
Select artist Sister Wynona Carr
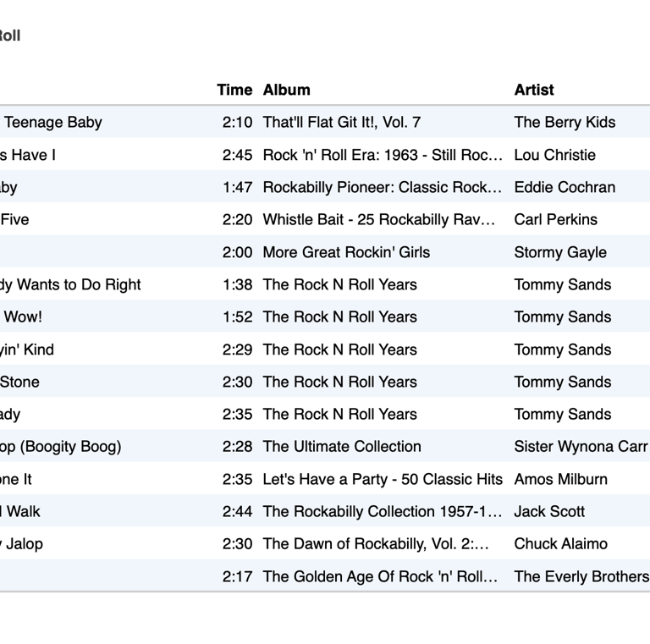point(581,447)
